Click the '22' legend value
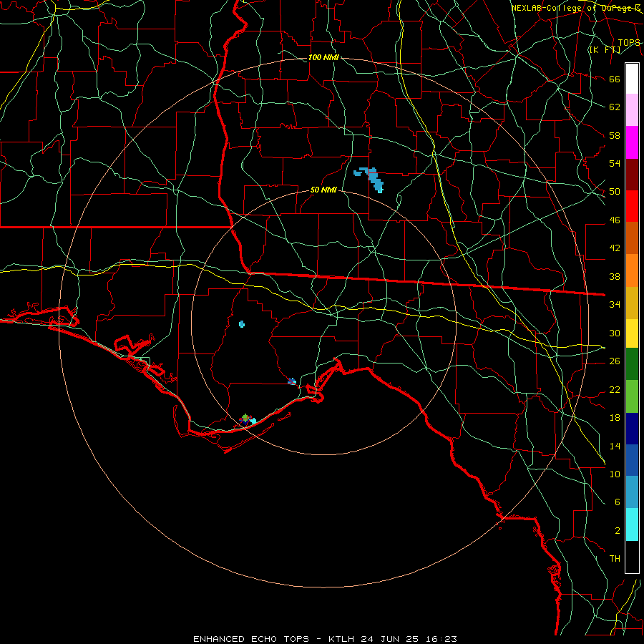 click(615, 389)
